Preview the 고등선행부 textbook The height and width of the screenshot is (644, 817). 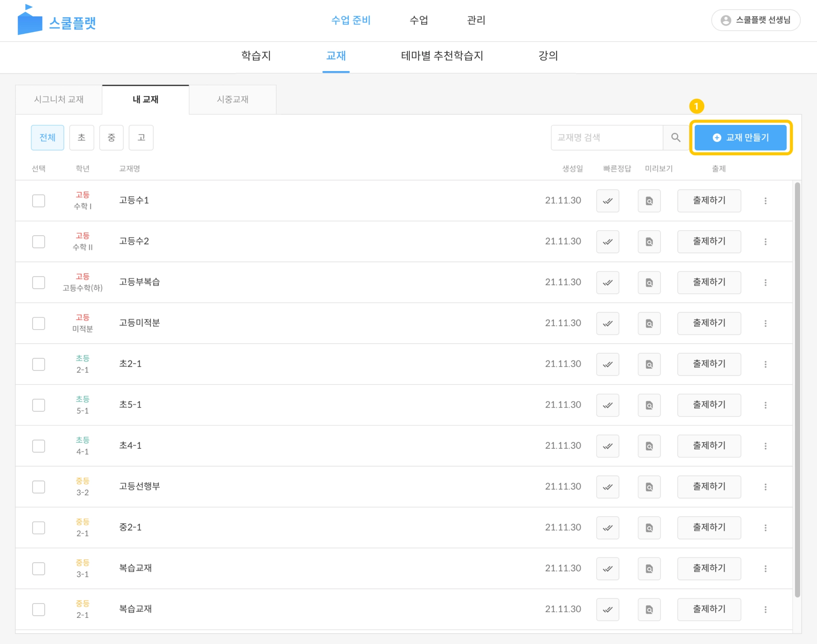click(649, 486)
